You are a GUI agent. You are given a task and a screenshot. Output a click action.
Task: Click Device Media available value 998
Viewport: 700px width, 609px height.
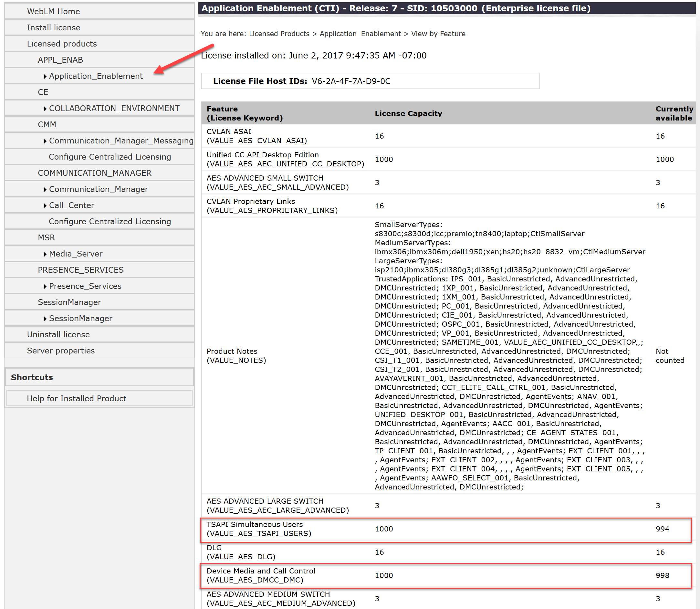click(x=662, y=575)
